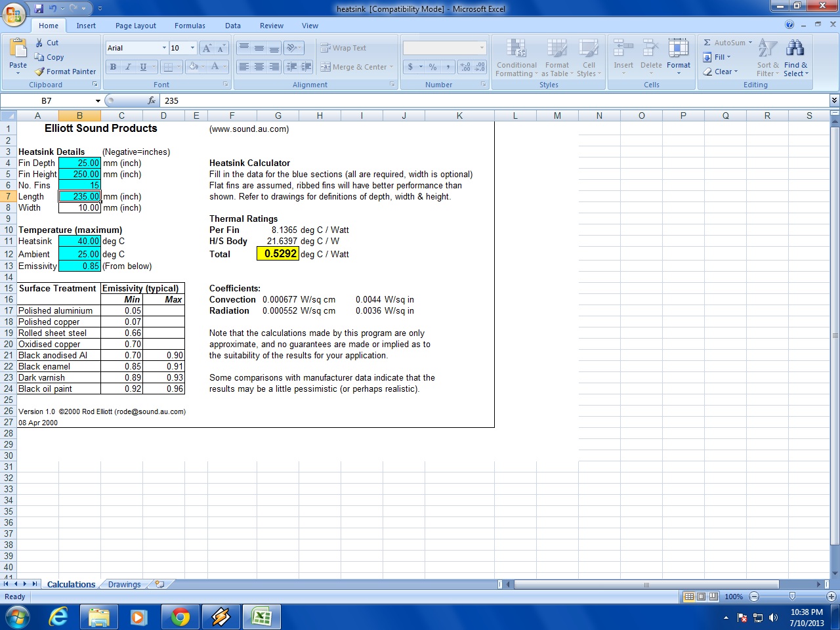Switch to the Review ribbon tab

pos(272,26)
